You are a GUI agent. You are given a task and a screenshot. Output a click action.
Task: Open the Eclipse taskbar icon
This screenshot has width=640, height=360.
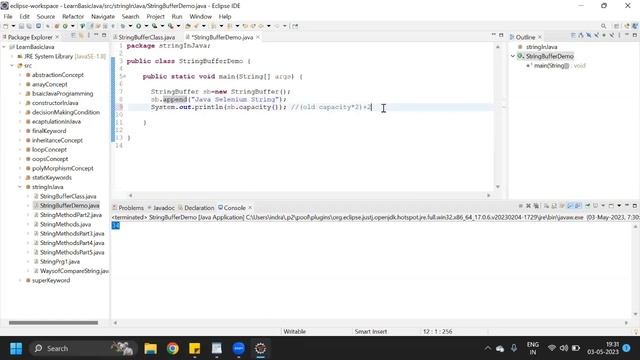(260, 348)
